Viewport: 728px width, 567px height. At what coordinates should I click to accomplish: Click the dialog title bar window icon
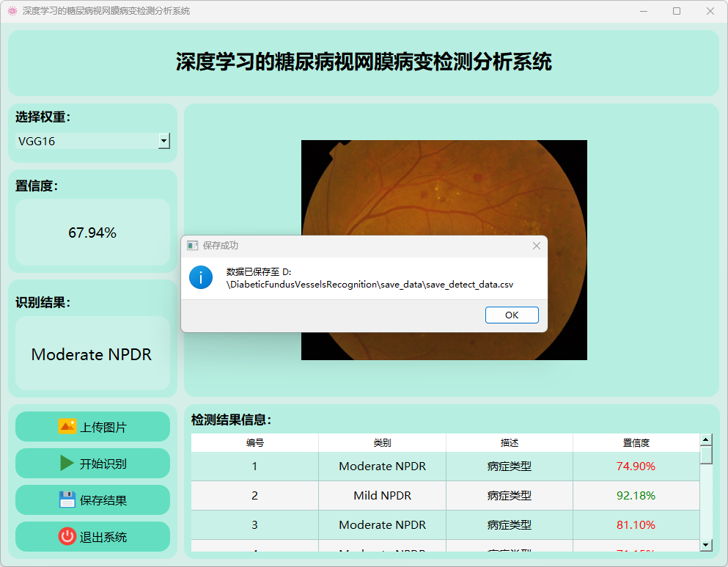(193, 246)
